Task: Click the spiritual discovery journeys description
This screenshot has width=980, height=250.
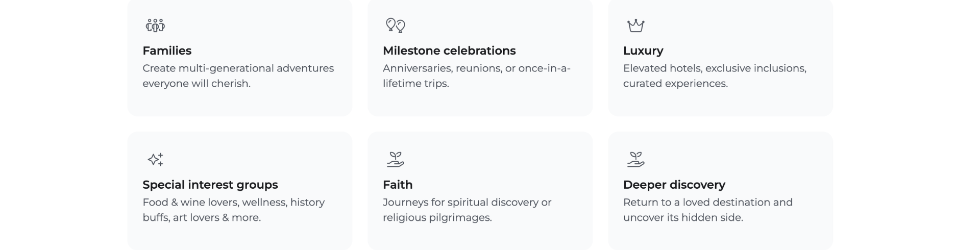Action: [467, 210]
